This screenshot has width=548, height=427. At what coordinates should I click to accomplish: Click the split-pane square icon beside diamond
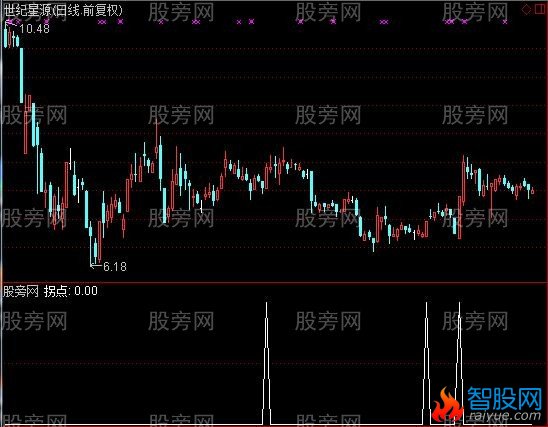tap(540, 9)
